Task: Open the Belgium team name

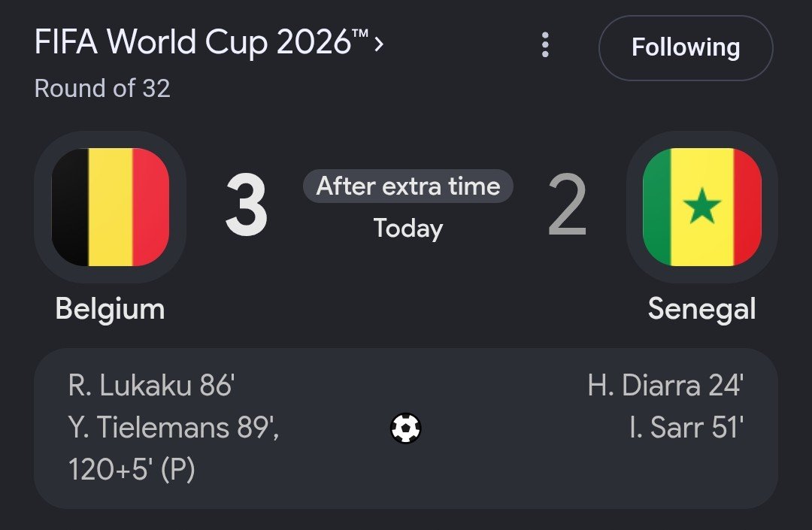Action: tap(110, 309)
